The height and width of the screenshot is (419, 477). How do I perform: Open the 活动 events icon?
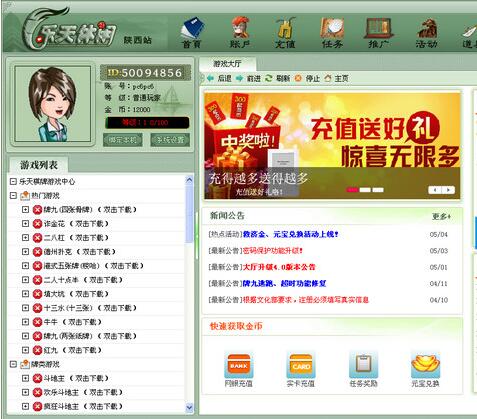click(427, 33)
